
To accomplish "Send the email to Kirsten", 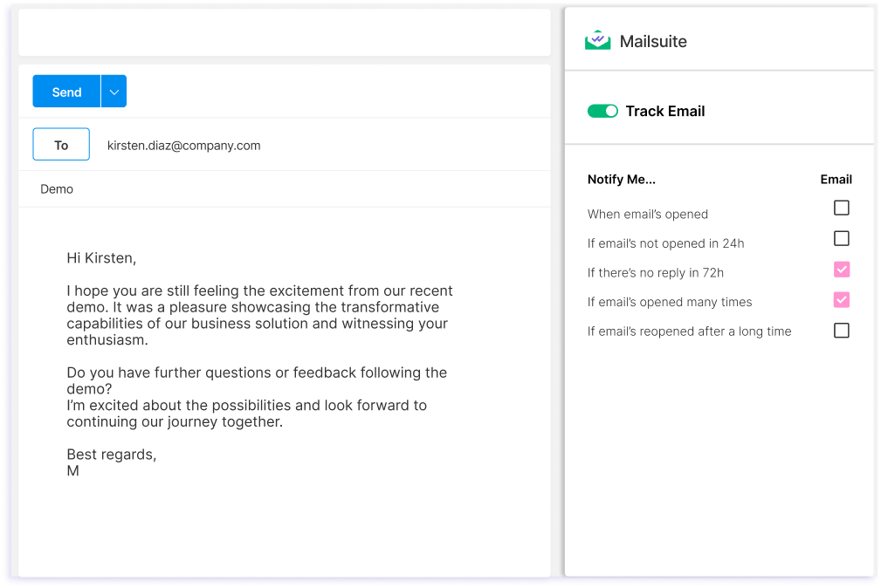I will (65, 91).
